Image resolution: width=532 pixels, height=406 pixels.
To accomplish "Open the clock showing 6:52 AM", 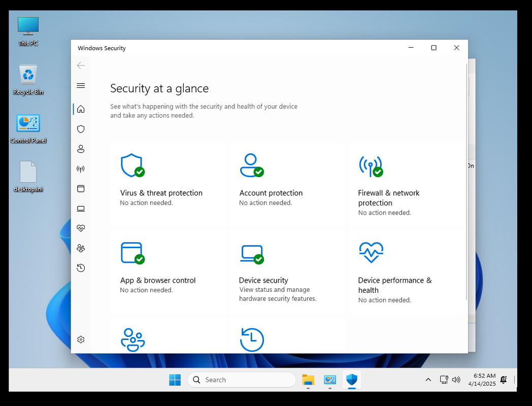I will pyautogui.click(x=482, y=380).
